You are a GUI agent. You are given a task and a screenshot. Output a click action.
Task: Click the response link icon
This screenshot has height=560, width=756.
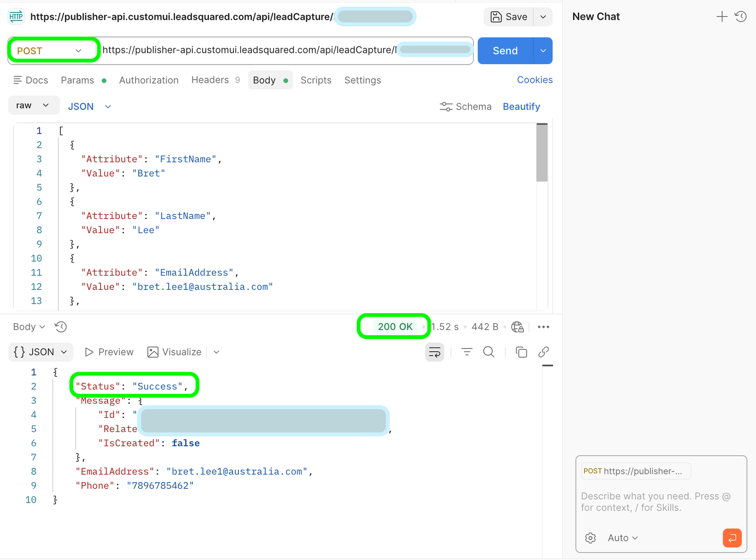543,352
